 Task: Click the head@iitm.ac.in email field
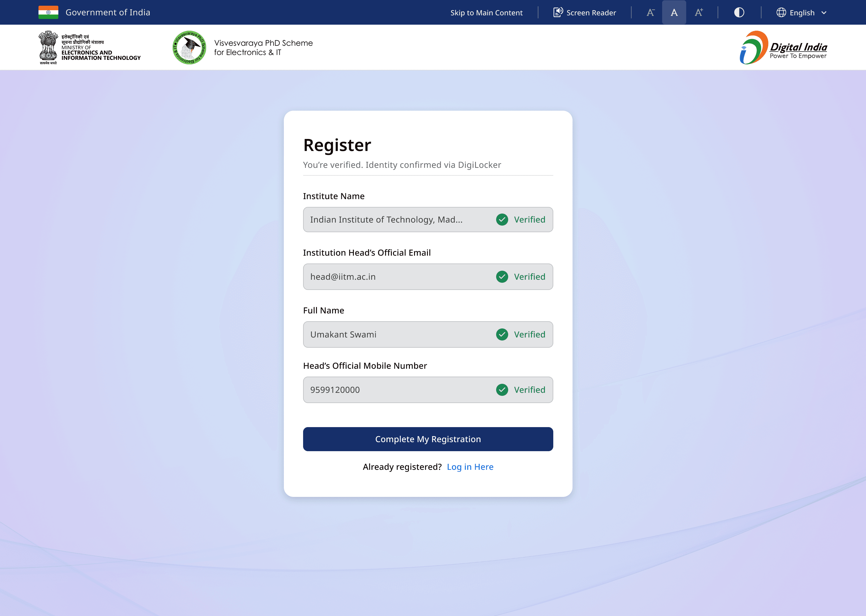pos(428,277)
